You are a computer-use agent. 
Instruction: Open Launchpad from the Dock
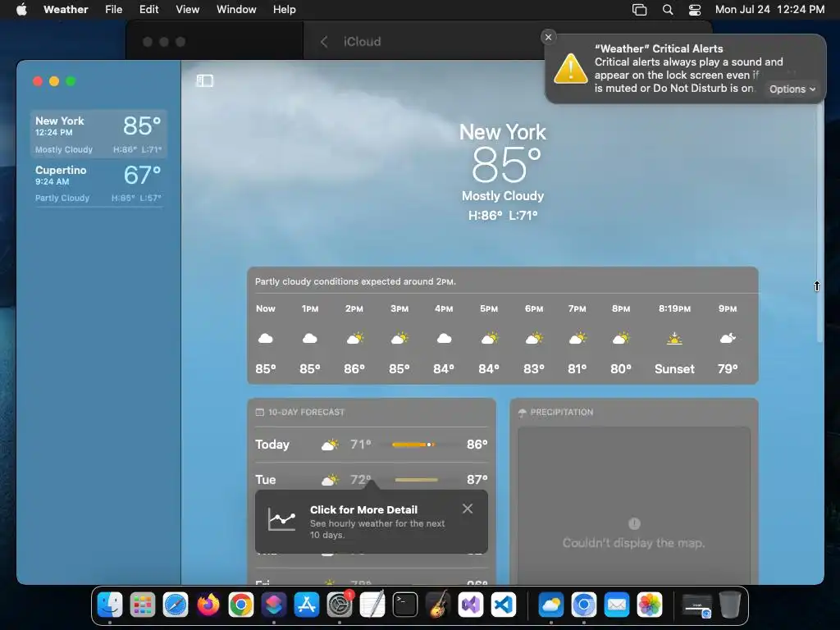143,605
